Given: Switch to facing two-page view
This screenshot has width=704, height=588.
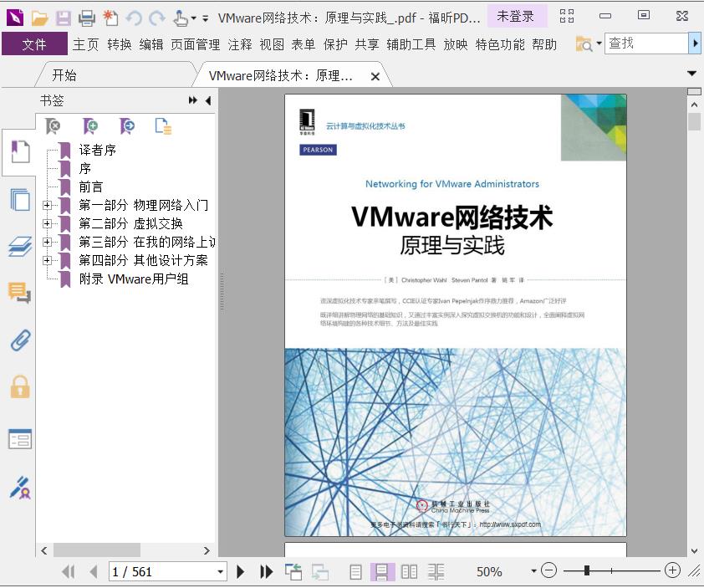Looking at the screenshot, I should point(409,572).
